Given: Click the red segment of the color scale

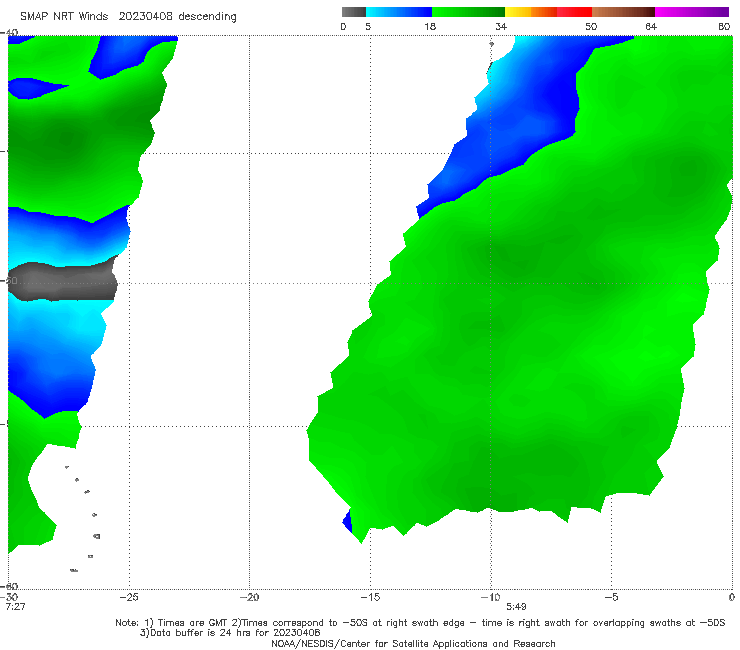Looking at the screenshot, I should [574, 12].
